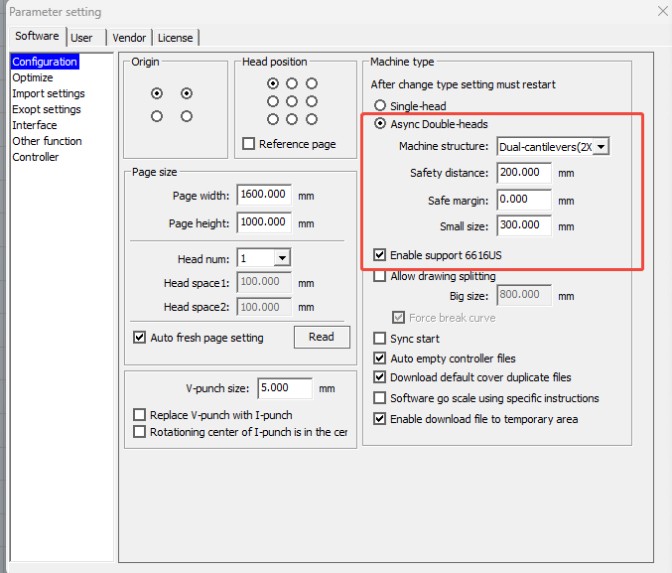Switch to the User tab

click(82, 38)
